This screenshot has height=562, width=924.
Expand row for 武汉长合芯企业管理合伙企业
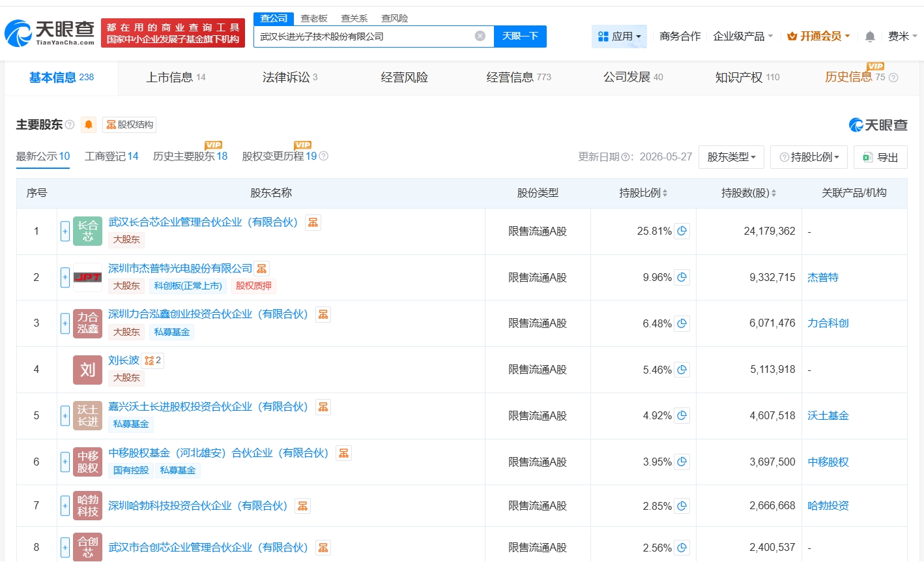[x=65, y=231]
